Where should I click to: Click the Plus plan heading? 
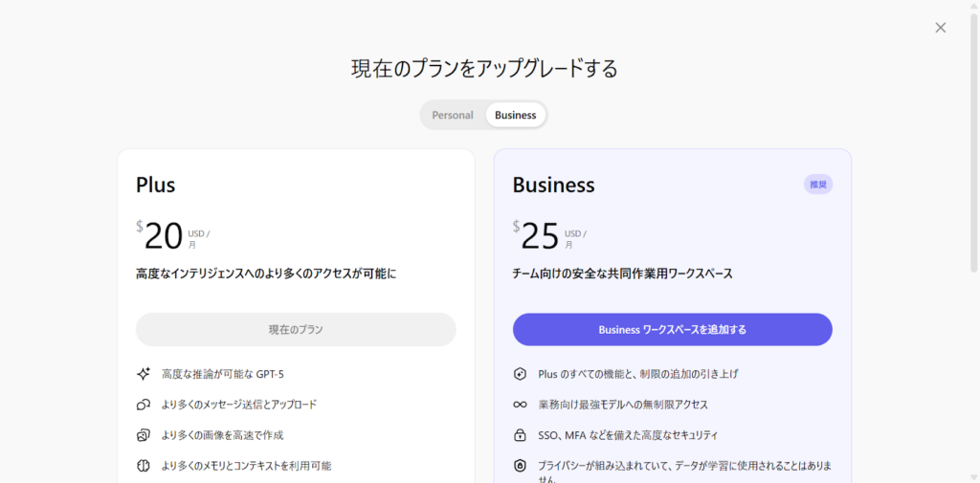[155, 185]
